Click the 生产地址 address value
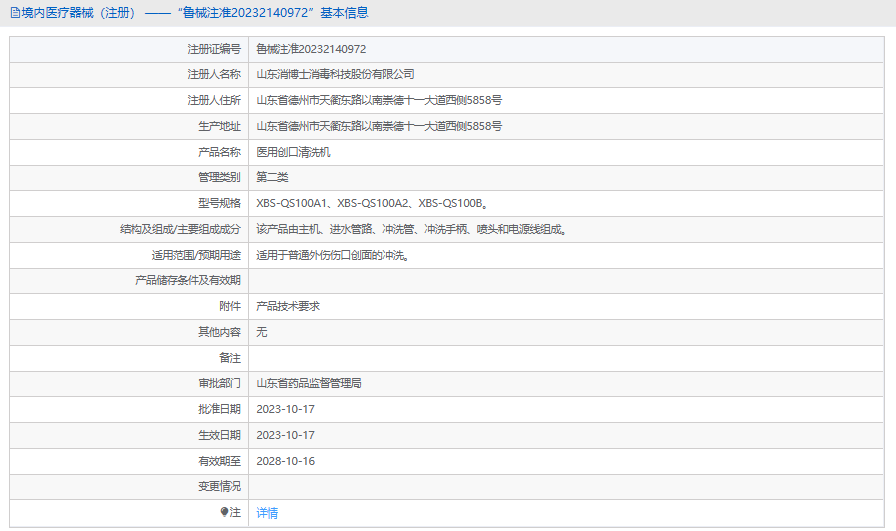 click(379, 126)
